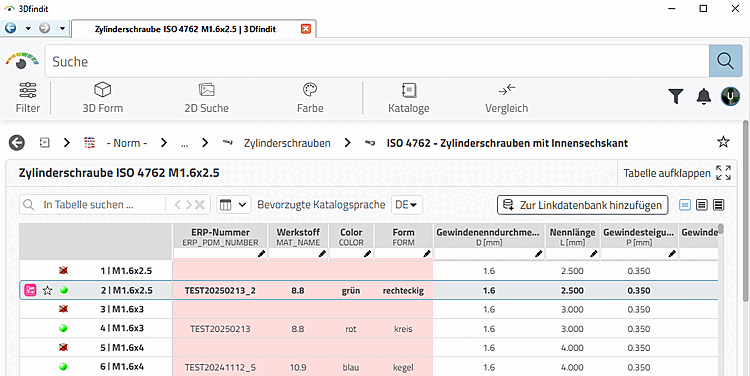Close the Zylinderschraube tab
Viewport: 750px width, 376px height.
pyautogui.click(x=306, y=29)
